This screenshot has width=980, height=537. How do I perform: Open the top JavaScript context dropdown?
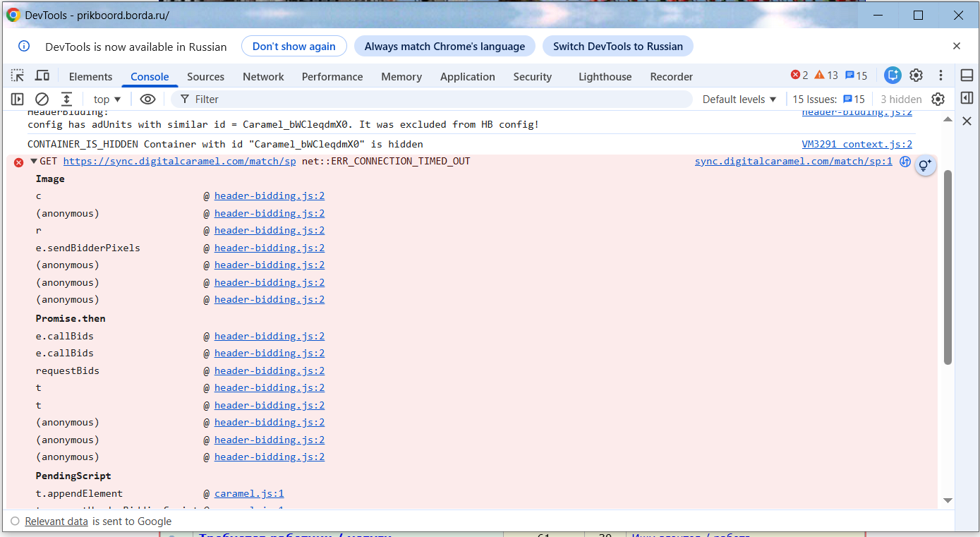click(x=107, y=99)
